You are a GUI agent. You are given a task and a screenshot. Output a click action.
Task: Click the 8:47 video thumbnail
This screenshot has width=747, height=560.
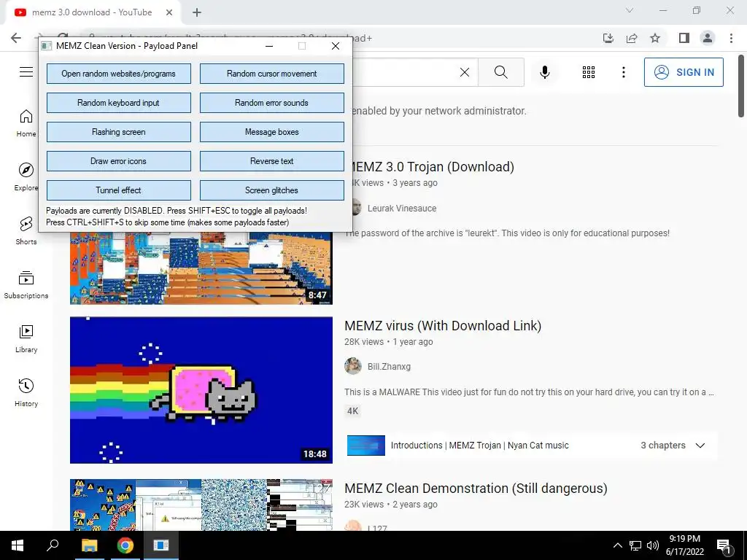point(201,268)
